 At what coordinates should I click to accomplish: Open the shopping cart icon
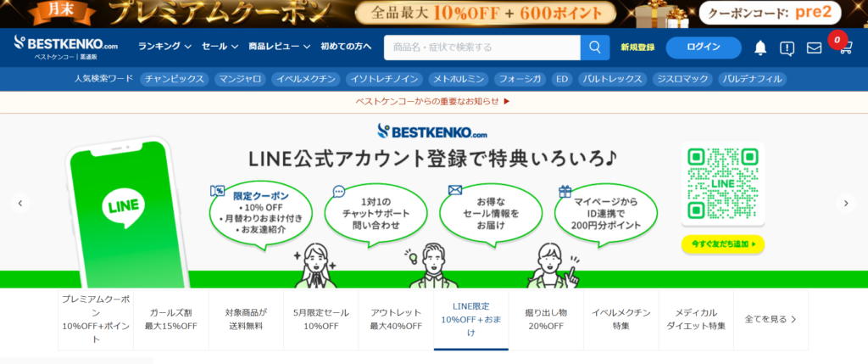pyautogui.click(x=845, y=48)
